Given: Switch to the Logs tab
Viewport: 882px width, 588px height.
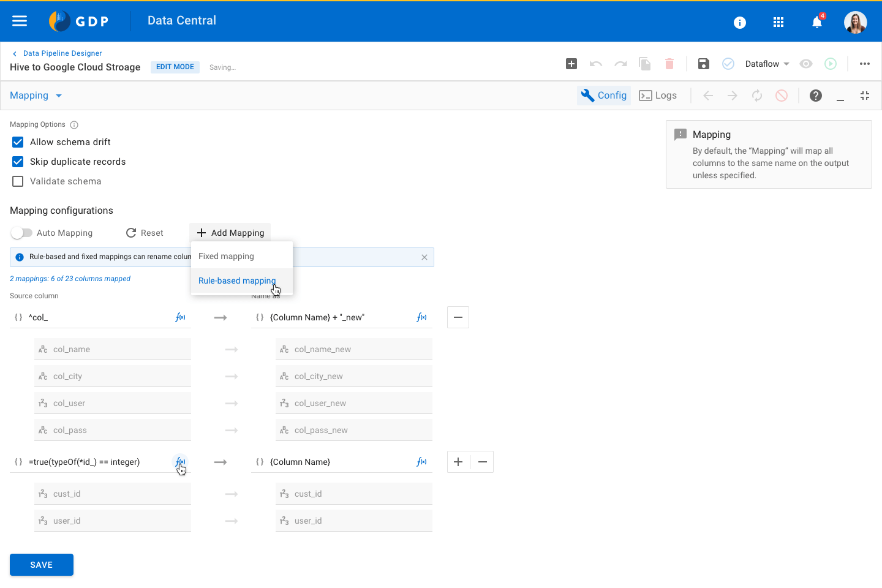Looking at the screenshot, I should tap(658, 95).
